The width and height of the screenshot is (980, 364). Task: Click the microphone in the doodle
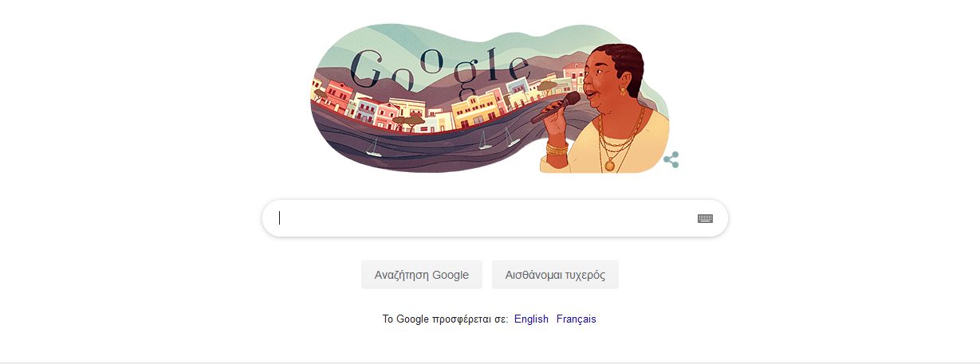click(556, 107)
